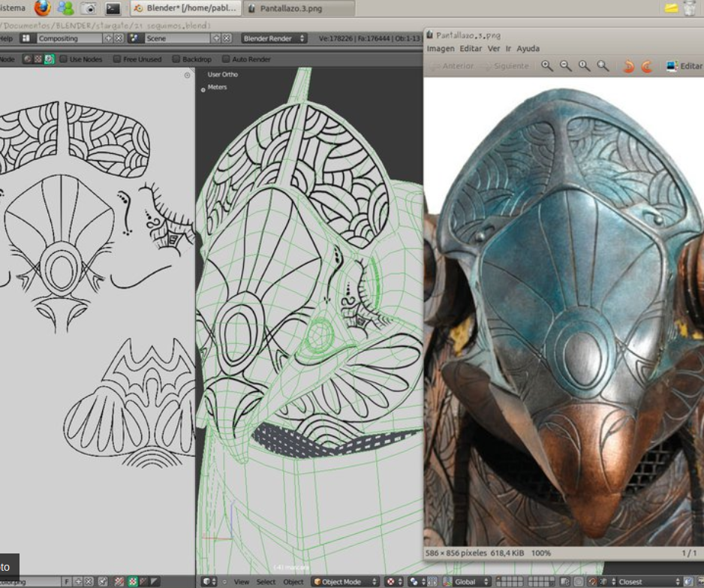This screenshot has width=704, height=588.
Task: Delete the Compositing screen layout
Action: tap(119, 38)
